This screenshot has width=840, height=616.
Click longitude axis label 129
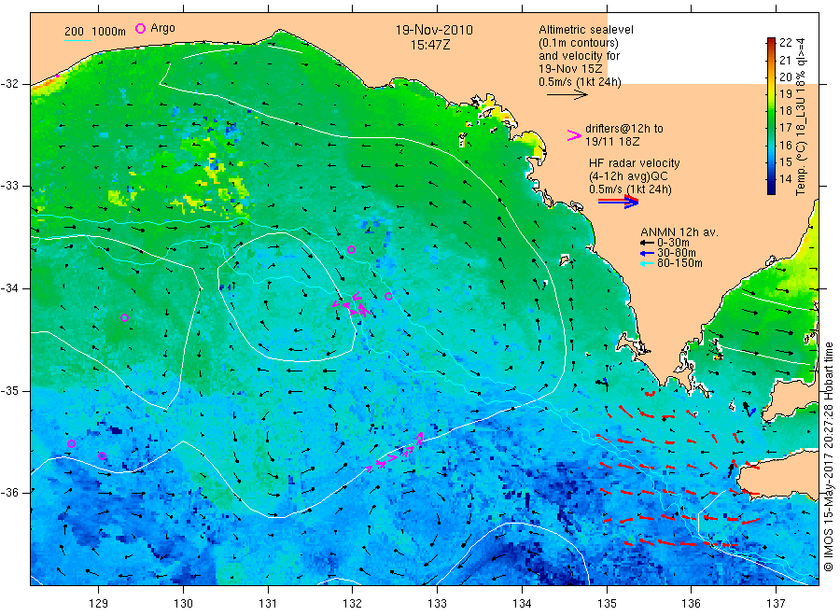99,604
